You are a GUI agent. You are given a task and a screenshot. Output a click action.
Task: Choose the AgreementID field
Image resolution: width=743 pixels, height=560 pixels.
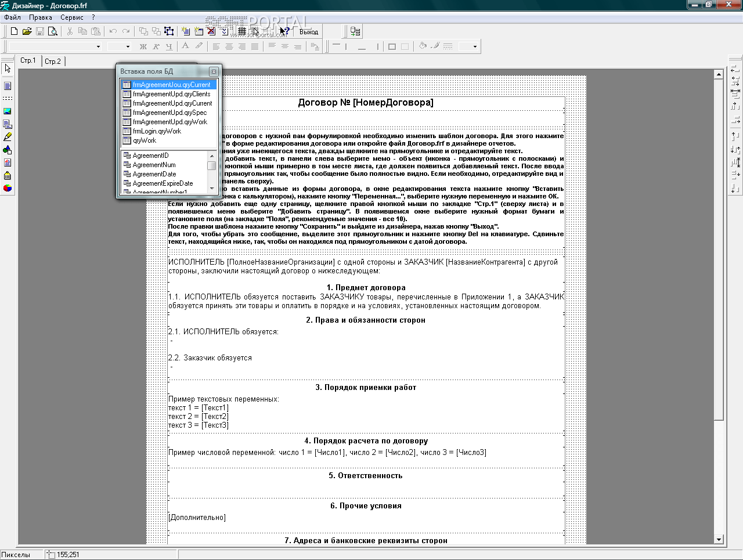(164, 156)
